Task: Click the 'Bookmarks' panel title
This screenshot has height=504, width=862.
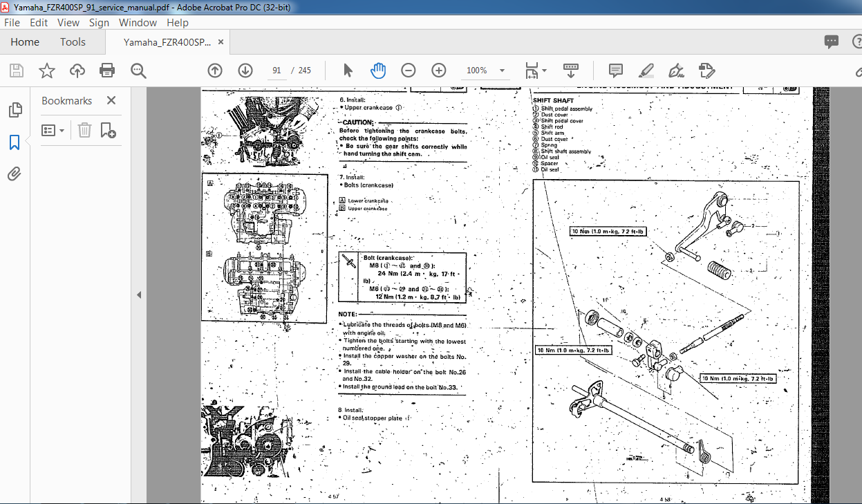Action: point(66,100)
